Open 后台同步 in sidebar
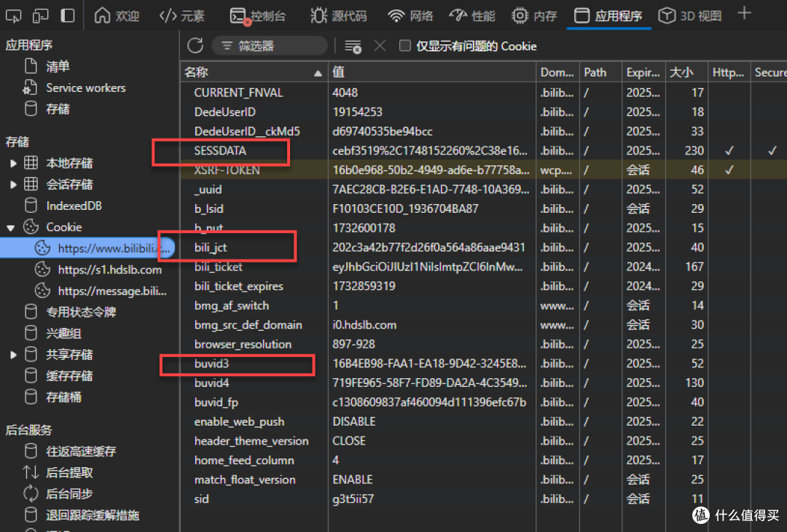787x532 pixels. click(69, 494)
